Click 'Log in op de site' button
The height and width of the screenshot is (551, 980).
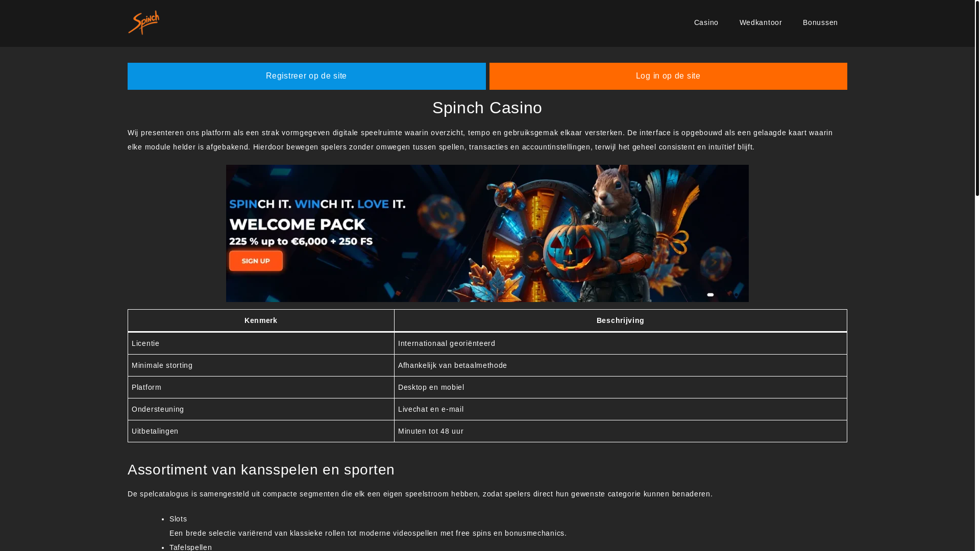(x=668, y=76)
